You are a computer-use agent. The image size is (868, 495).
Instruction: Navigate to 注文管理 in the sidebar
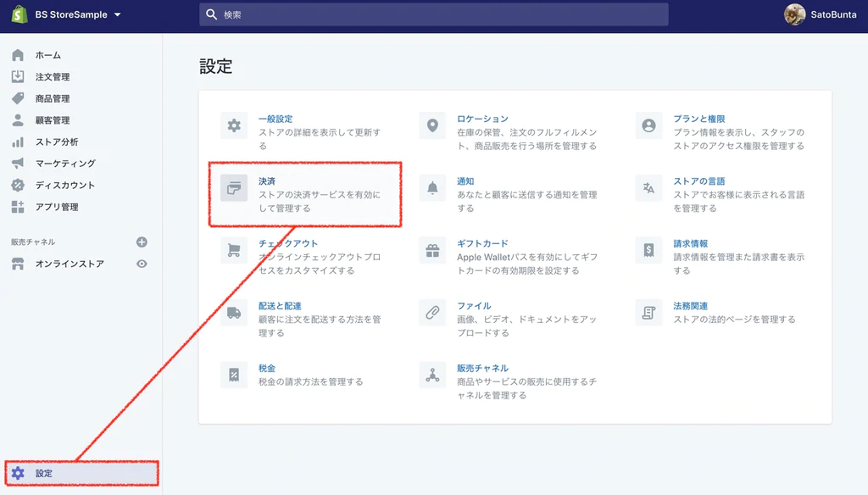point(51,76)
